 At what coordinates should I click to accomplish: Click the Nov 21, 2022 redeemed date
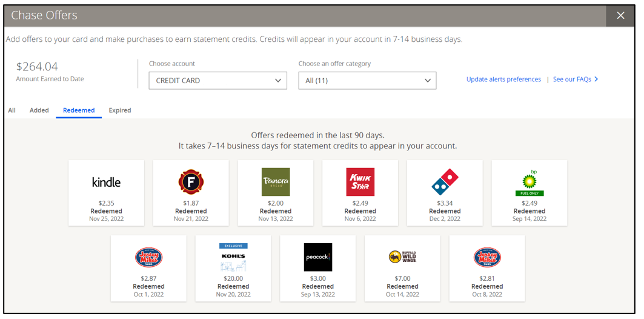click(x=191, y=219)
